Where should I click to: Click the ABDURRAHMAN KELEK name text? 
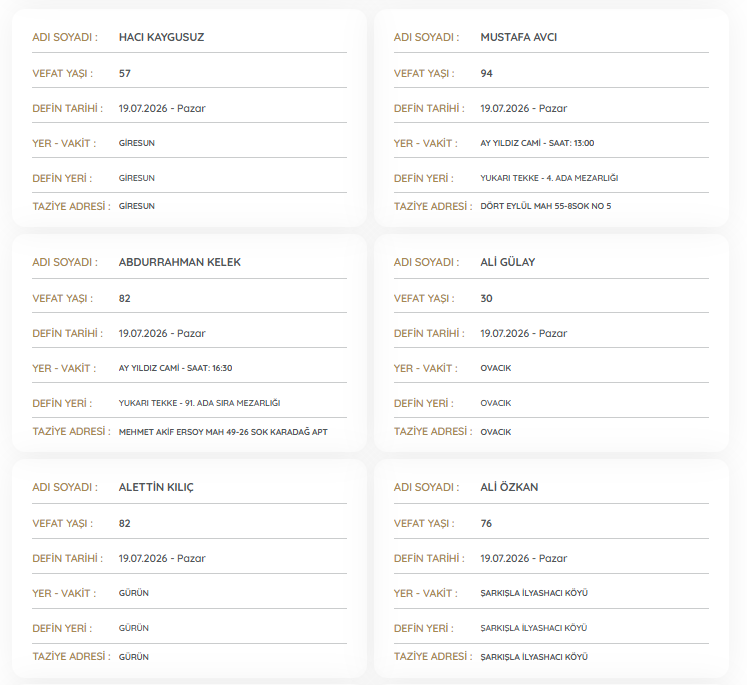tap(180, 262)
